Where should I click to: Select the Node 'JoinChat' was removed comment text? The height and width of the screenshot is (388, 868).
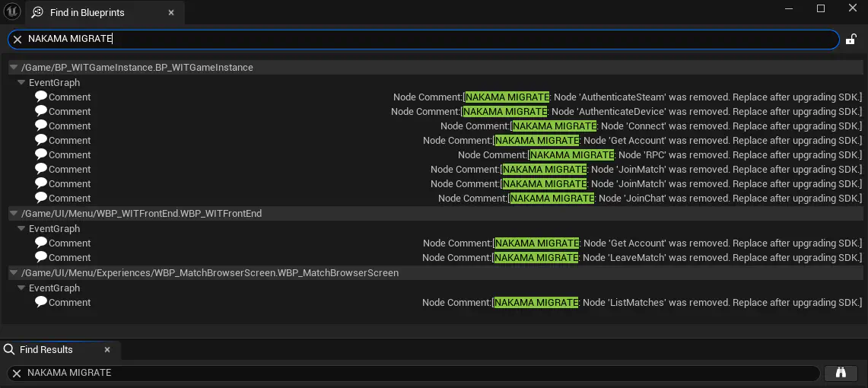650,198
